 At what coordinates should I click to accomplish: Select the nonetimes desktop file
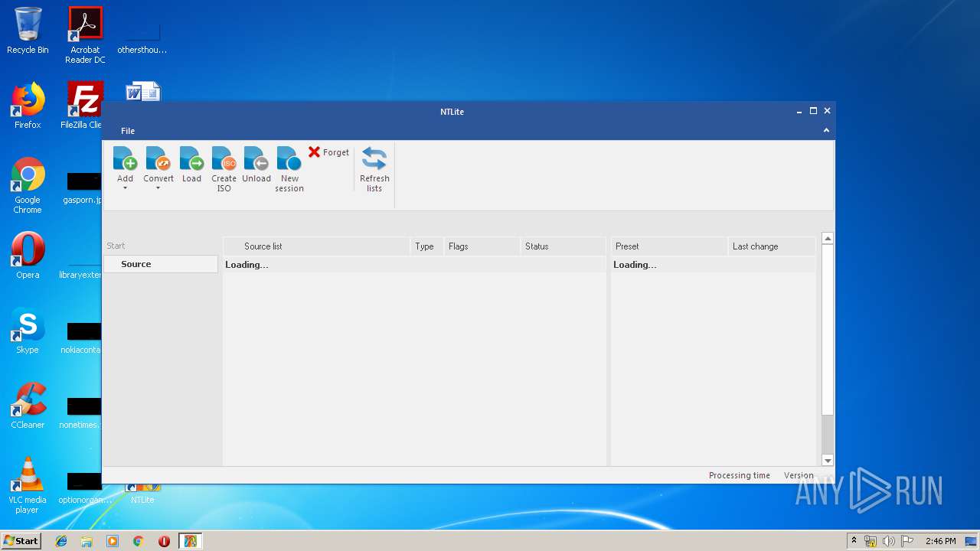81,413
